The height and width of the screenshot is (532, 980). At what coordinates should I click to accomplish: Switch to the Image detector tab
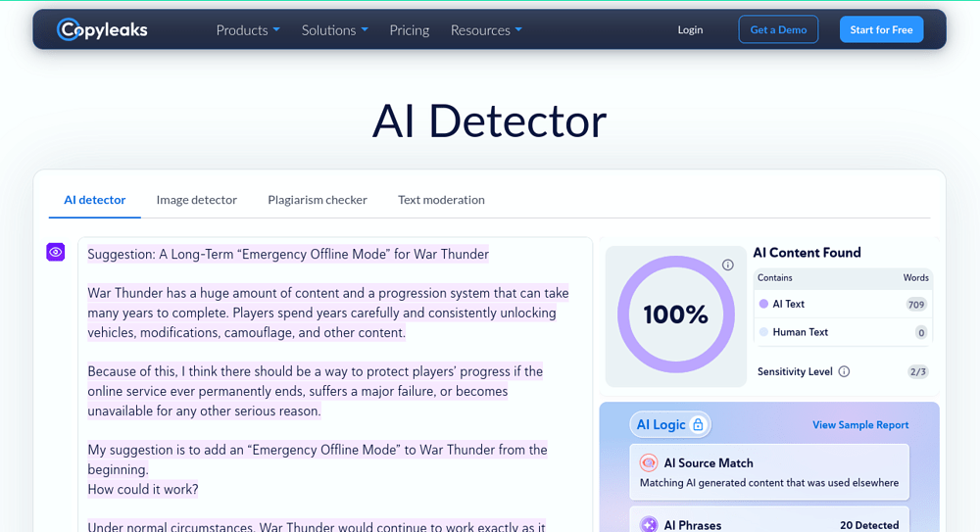(x=196, y=200)
